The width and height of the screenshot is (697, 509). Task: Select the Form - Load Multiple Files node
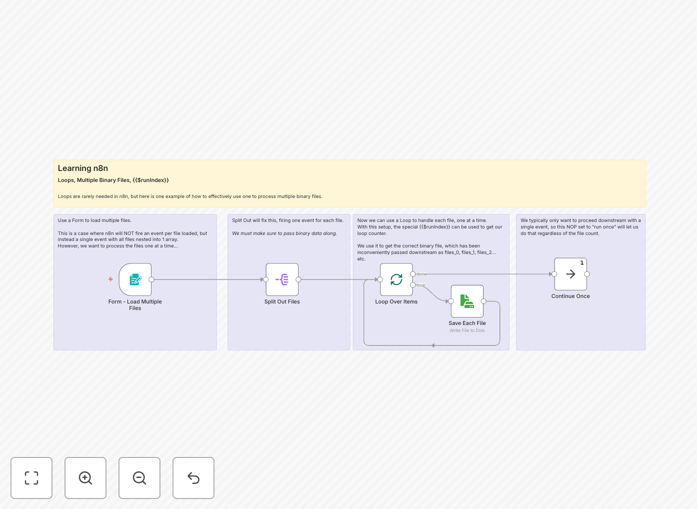(135, 279)
